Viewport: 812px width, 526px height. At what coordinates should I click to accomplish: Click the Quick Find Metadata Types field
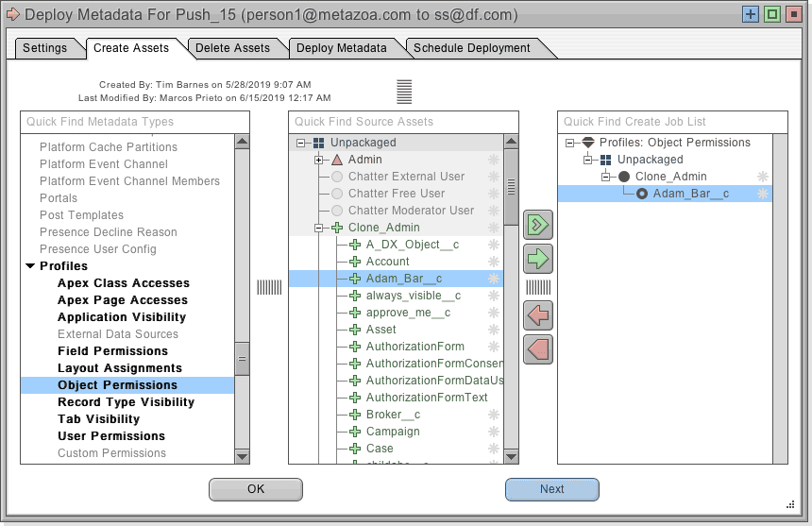(x=135, y=122)
